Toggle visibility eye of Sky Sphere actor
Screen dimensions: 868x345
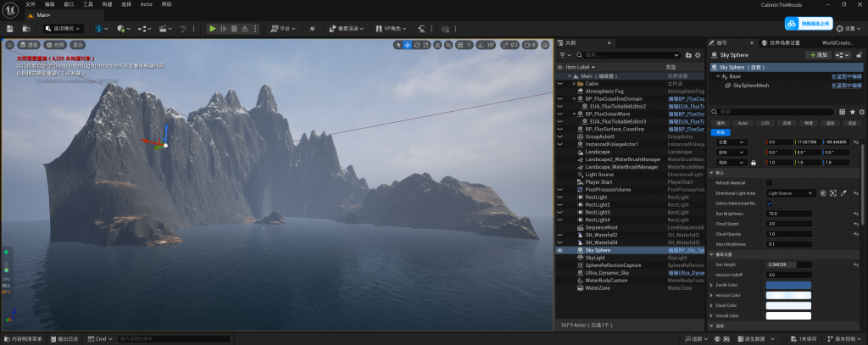(559, 251)
